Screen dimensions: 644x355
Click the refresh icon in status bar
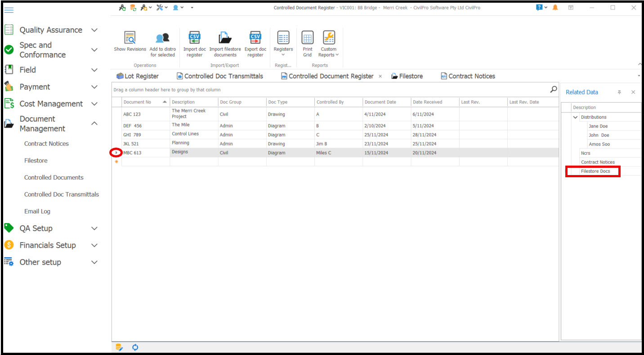tap(135, 347)
